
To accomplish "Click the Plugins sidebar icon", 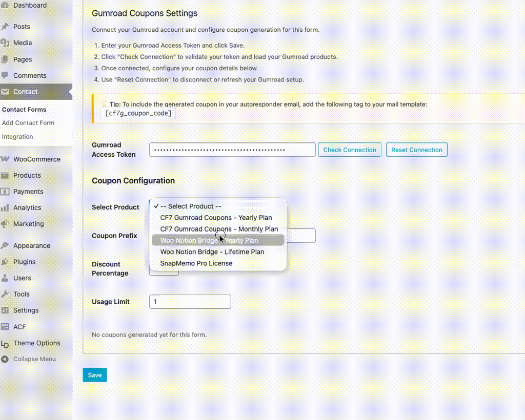I will click(7, 262).
